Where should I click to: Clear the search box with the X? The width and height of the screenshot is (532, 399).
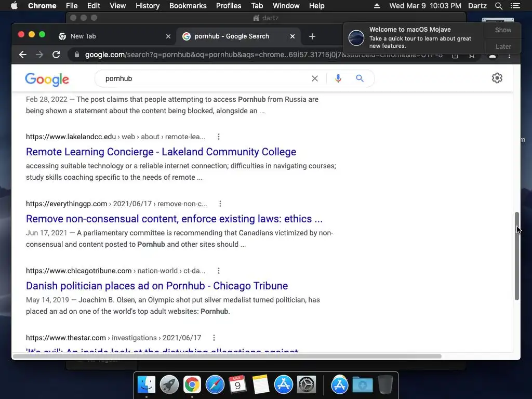(x=315, y=79)
